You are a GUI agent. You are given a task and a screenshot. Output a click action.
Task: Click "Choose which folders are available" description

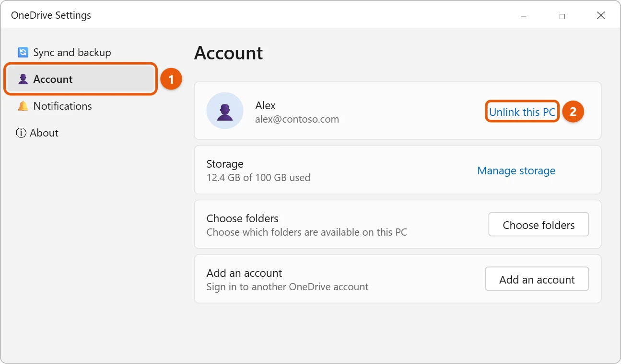pos(307,232)
